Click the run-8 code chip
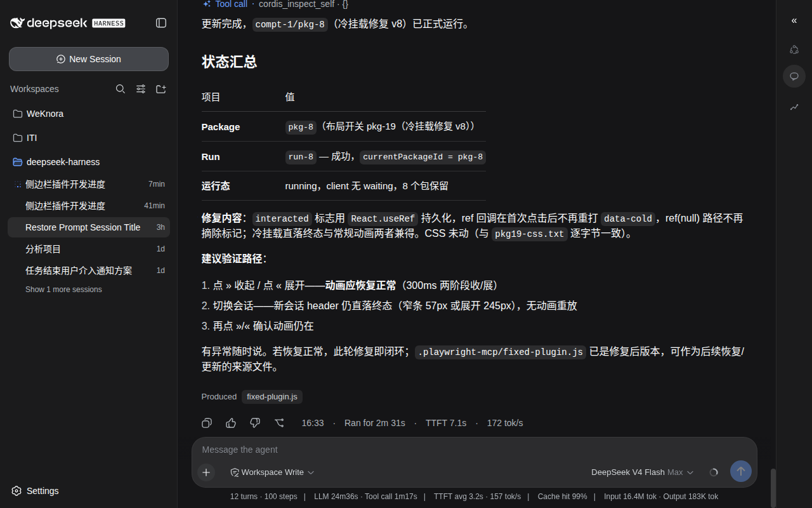 click(x=301, y=157)
